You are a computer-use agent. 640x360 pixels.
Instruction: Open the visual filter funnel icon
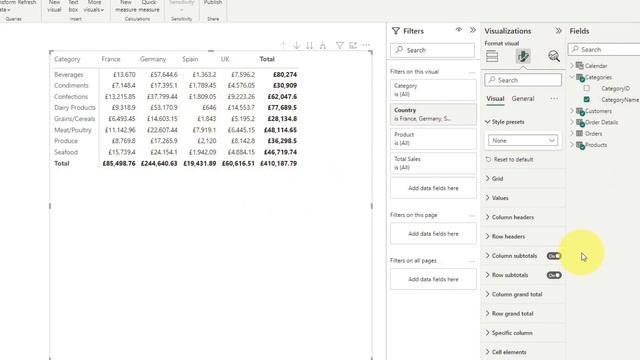tap(340, 45)
